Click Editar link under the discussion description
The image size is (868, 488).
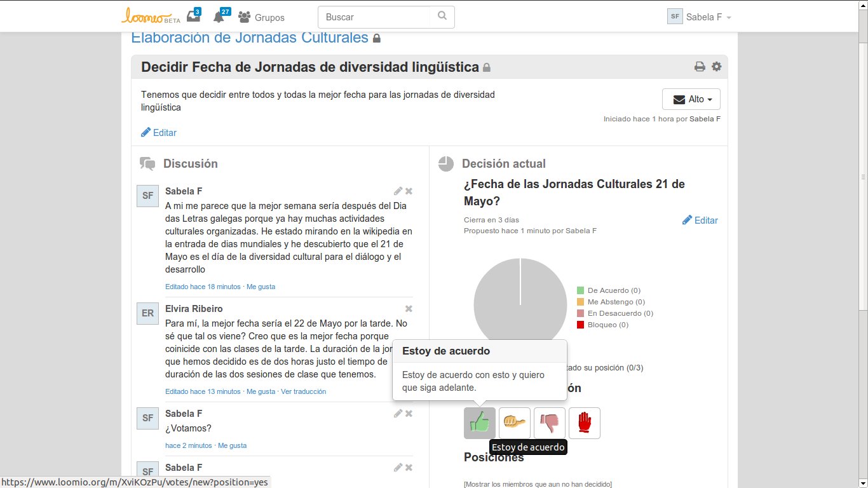159,133
